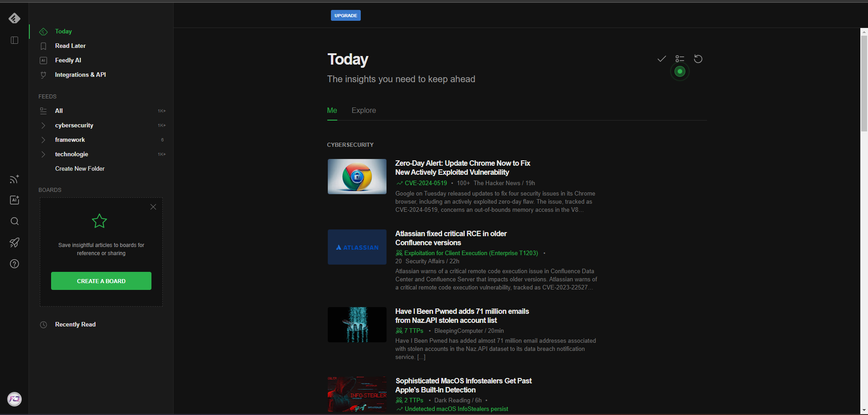The image size is (868, 415).
Task: Click the green status dot indicator
Action: click(679, 71)
